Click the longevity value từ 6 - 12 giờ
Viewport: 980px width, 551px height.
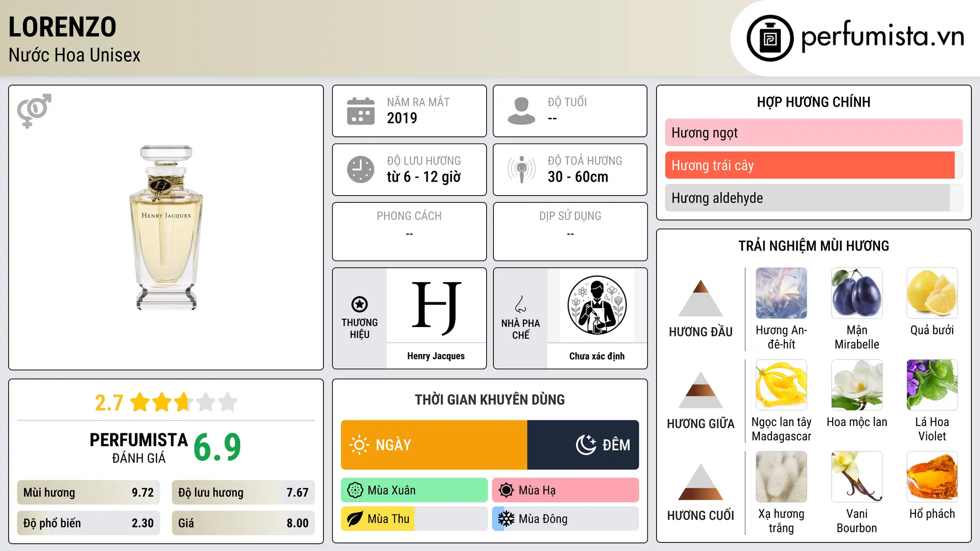tap(424, 177)
